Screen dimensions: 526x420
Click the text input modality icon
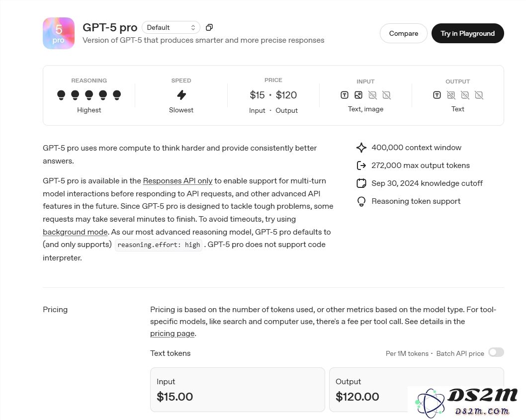345,95
